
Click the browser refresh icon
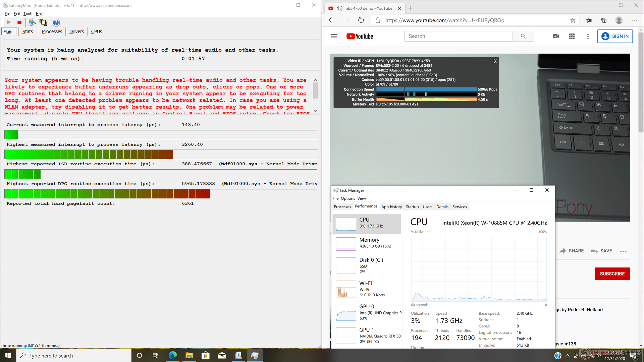tap(361, 20)
